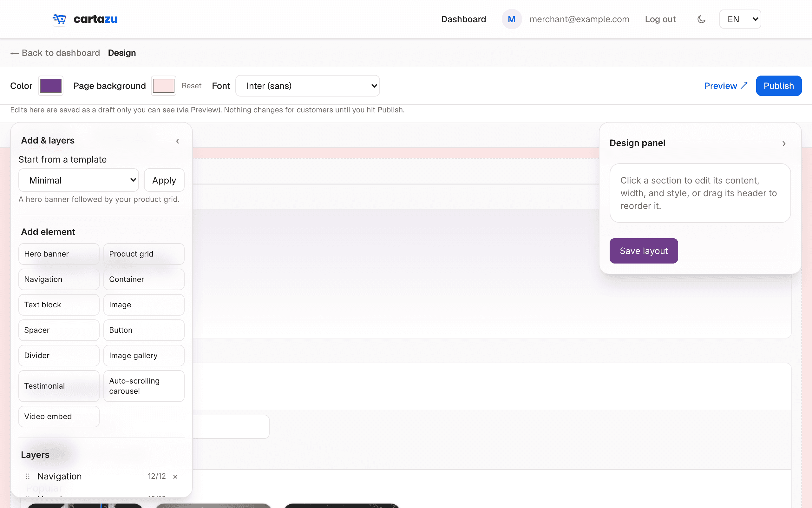812x508 pixels.
Task: Open the Font dropdown showing Inter (sans)
Action: (307, 86)
